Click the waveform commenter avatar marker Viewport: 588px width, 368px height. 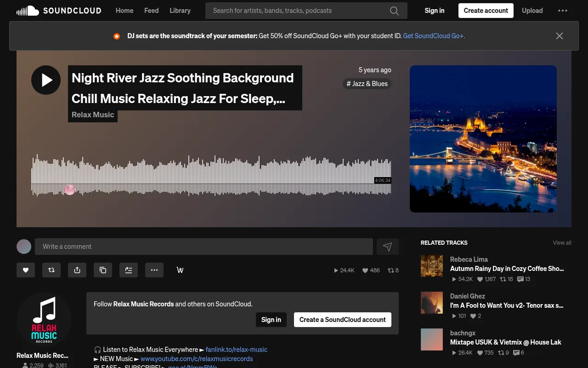(x=70, y=190)
